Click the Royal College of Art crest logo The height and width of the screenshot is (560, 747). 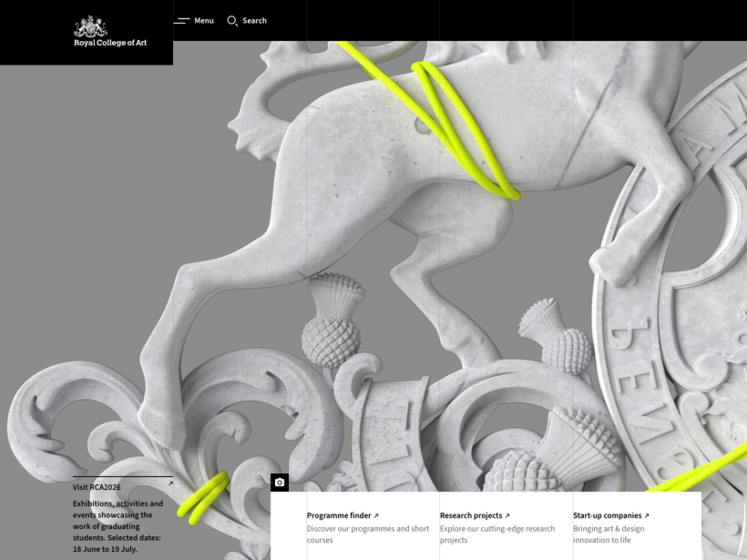click(90, 26)
